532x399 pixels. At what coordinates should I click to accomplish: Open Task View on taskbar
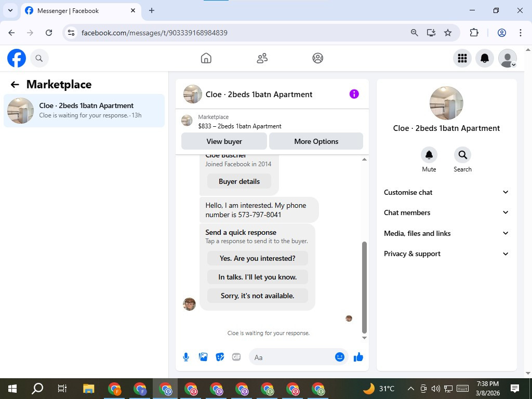(x=62, y=389)
